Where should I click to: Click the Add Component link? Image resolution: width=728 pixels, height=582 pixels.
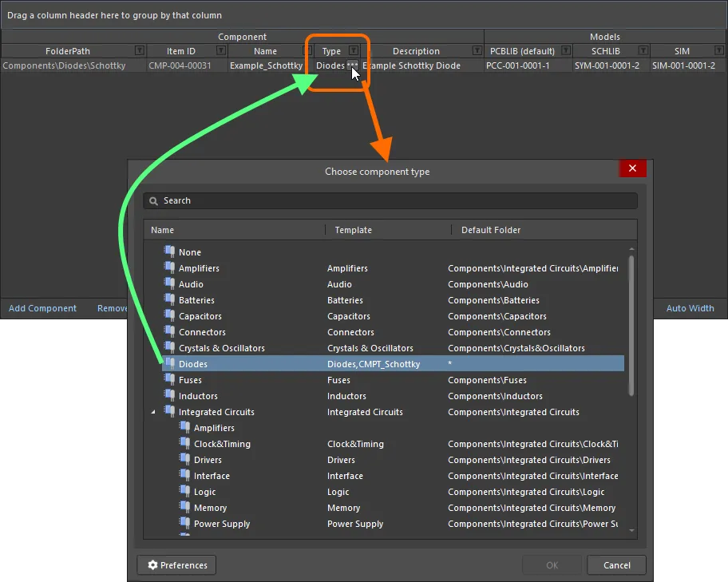click(x=42, y=308)
